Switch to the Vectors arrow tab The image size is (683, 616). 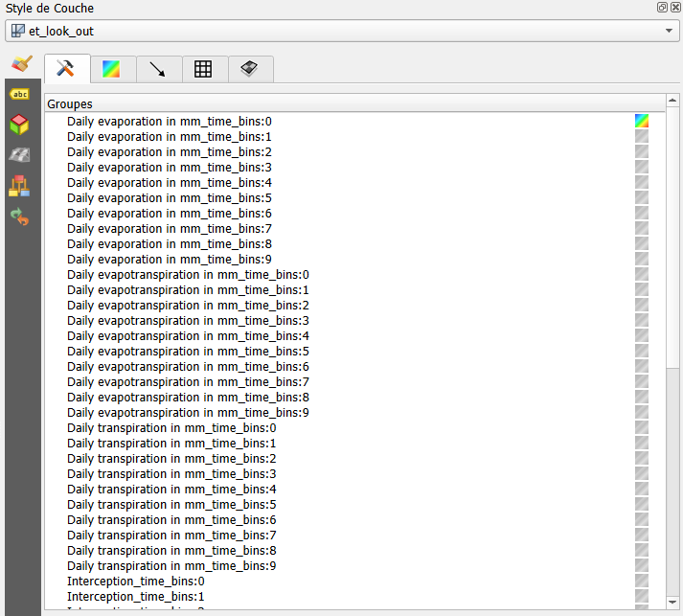158,69
